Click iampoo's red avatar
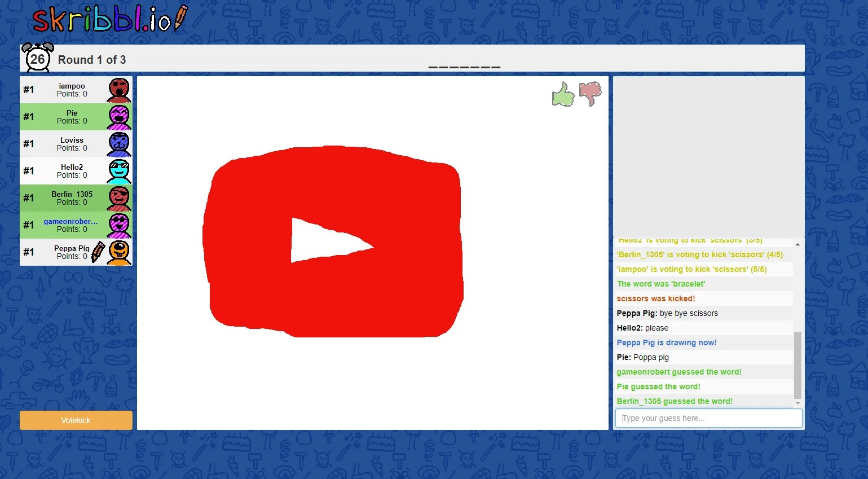The height and width of the screenshot is (479, 868). (119, 90)
